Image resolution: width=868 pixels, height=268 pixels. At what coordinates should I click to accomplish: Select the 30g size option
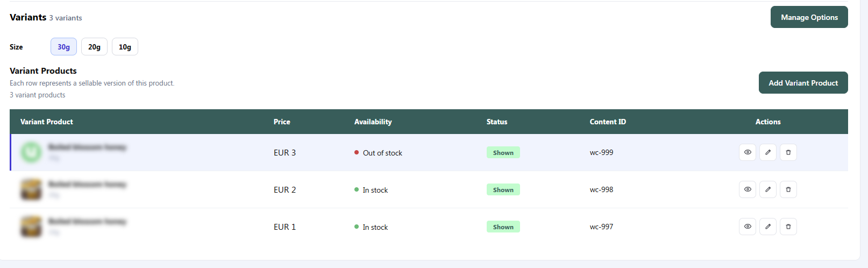[x=63, y=47]
